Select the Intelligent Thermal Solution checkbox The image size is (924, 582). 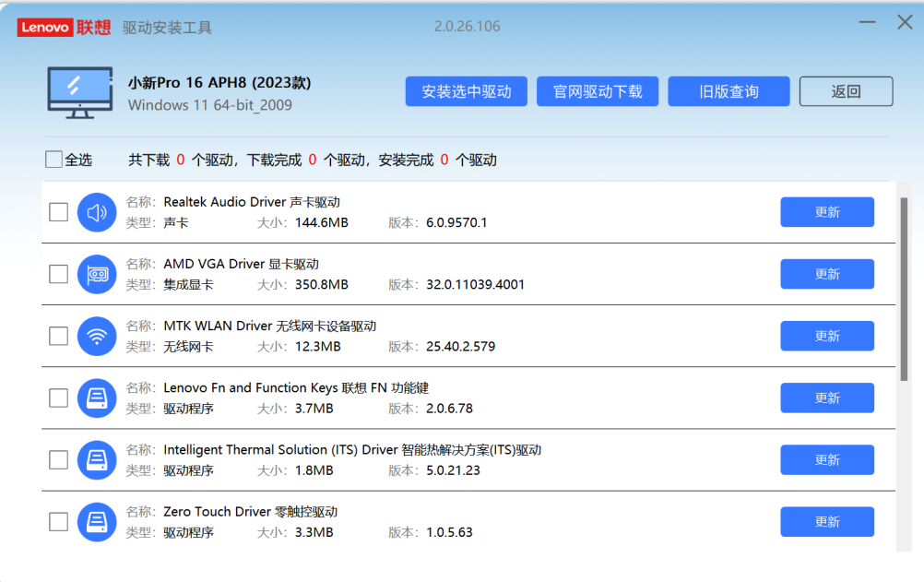click(x=58, y=460)
